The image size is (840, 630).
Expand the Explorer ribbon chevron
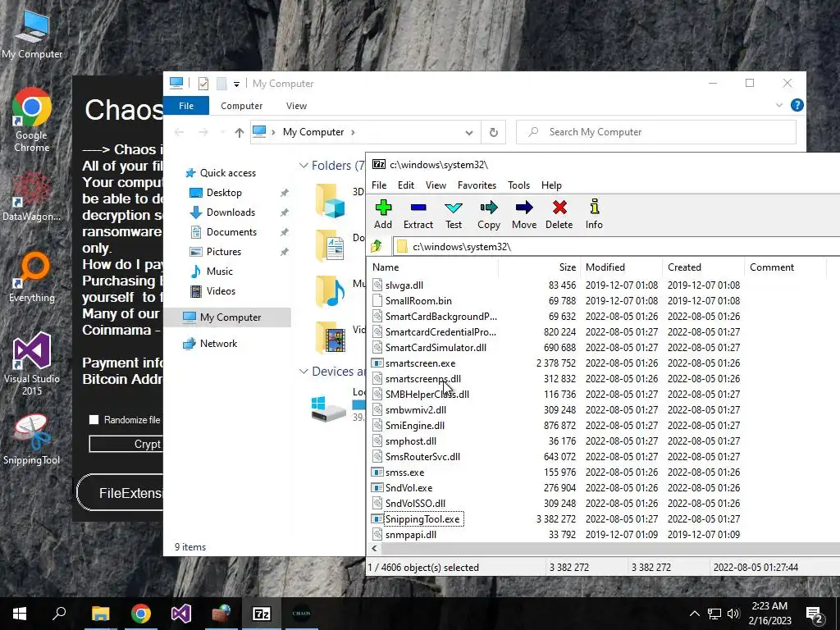click(x=779, y=106)
